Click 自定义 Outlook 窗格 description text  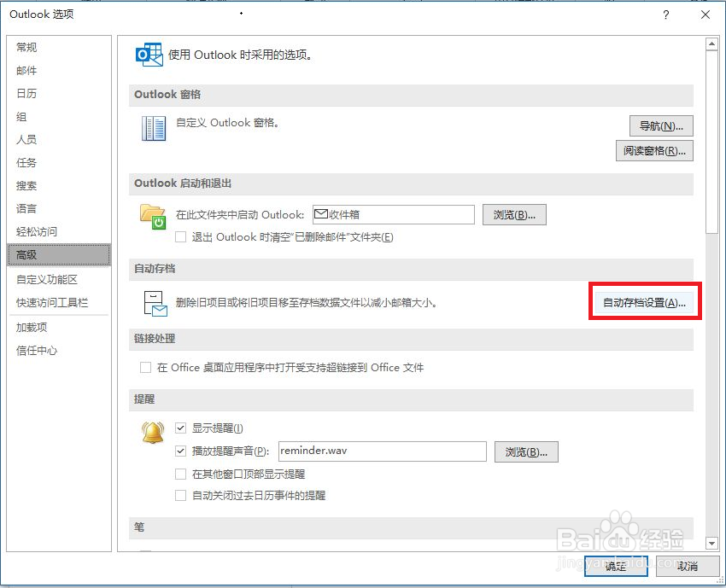(x=227, y=123)
